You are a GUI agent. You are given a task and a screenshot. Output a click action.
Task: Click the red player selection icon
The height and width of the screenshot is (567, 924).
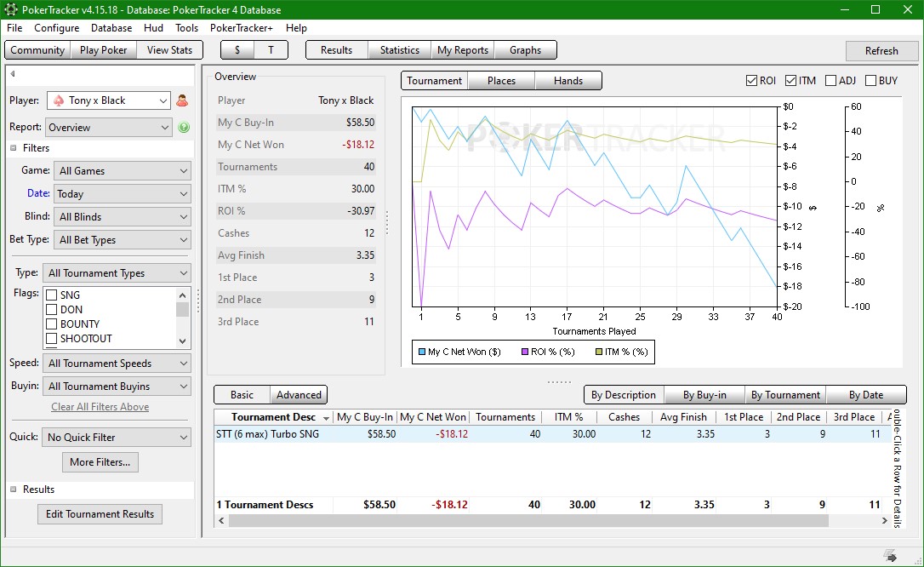click(182, 100)
